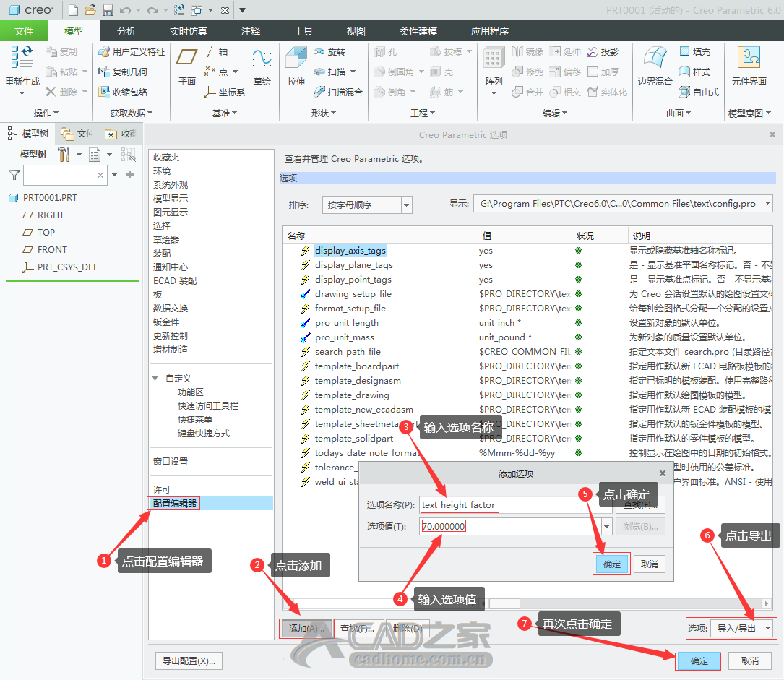Viewport: 784px width, 680px height.
Task: Click Cancel (取消) in the Add Option dialog
Action: pyautogui.click(x=650, y=564)
